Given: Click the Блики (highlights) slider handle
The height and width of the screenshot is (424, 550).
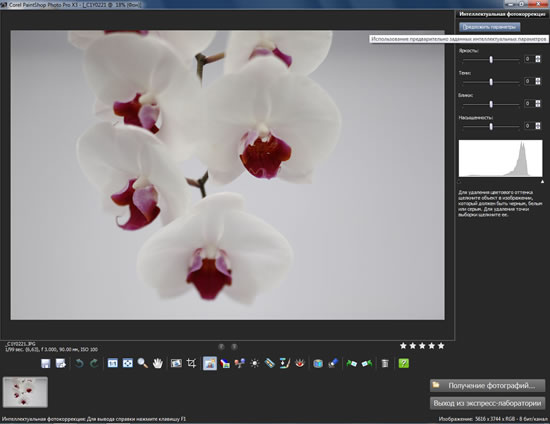Looking at the screenshot, I should pyautogui.click(x=491, y=104).
